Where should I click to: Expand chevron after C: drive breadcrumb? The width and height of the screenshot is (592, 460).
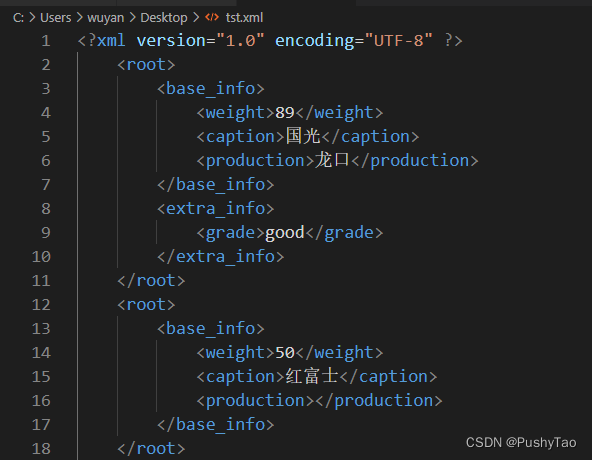(x=32, y=17)
